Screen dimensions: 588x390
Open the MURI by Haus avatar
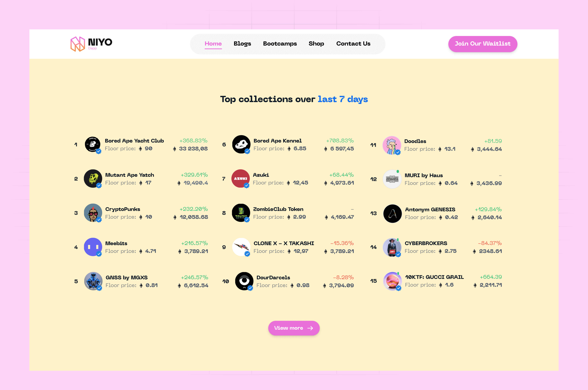(392, 179)
